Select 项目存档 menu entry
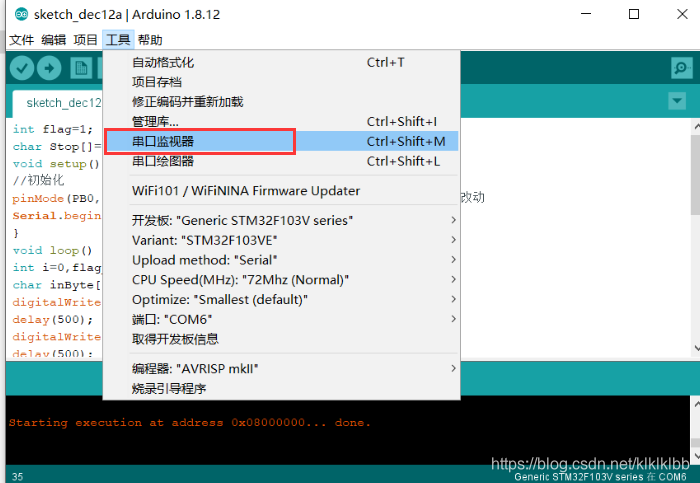 281,82
